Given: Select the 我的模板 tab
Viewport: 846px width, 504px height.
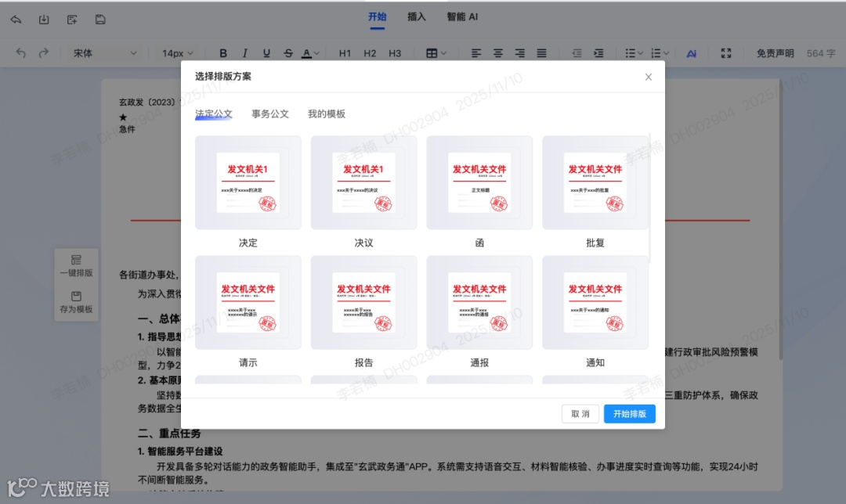Looking at the screenshot, I should (x=327, y=113).
